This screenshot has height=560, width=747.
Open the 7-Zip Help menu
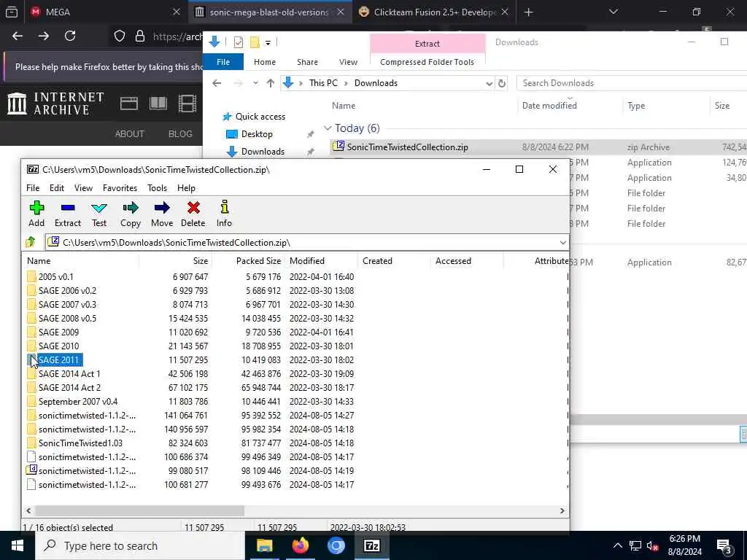(186, 188)
